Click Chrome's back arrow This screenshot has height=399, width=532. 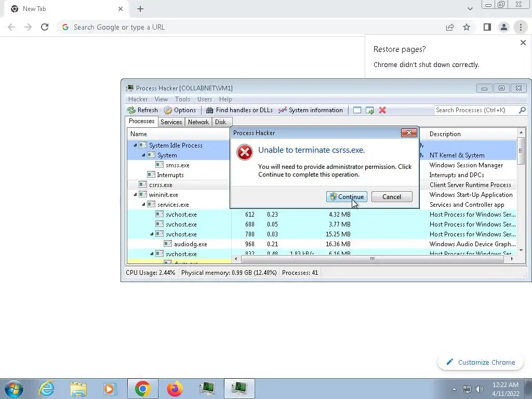(11, 27)
